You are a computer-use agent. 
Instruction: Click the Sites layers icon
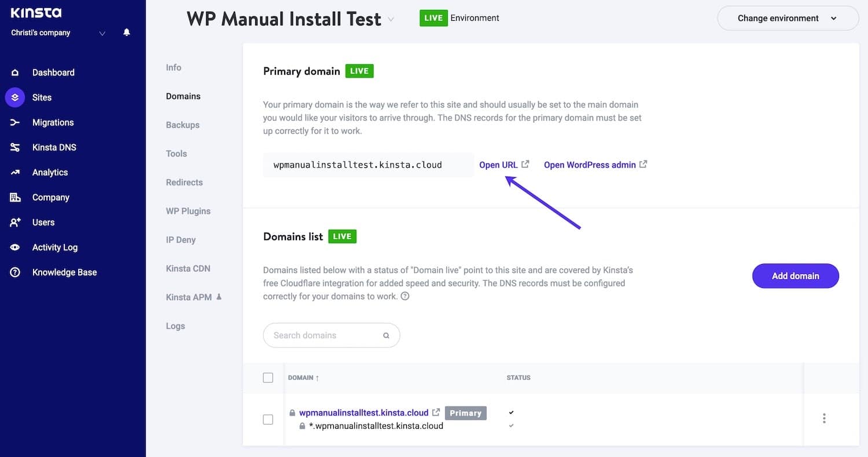[x=15, y=97]
